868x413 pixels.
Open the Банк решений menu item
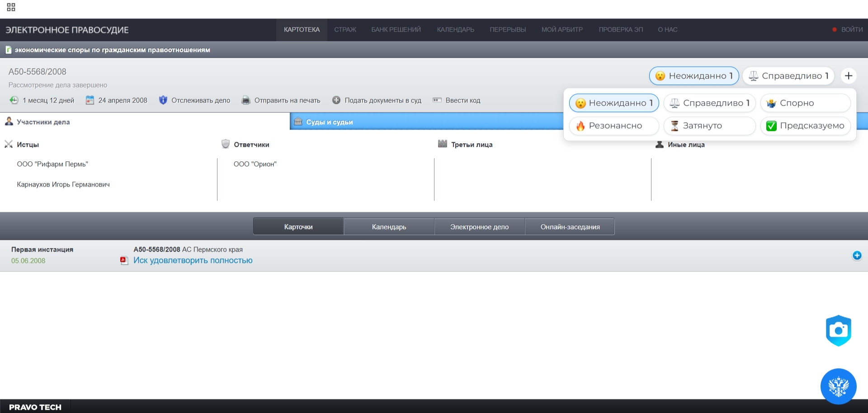[x=396, y=30]
